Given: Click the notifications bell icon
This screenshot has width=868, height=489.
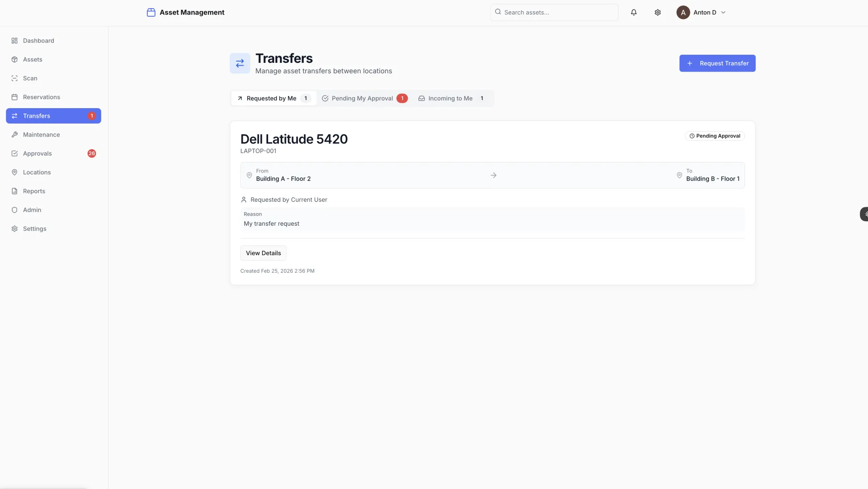Looking at the screenshot, I should pyautogui.click(x=633, y=12).
